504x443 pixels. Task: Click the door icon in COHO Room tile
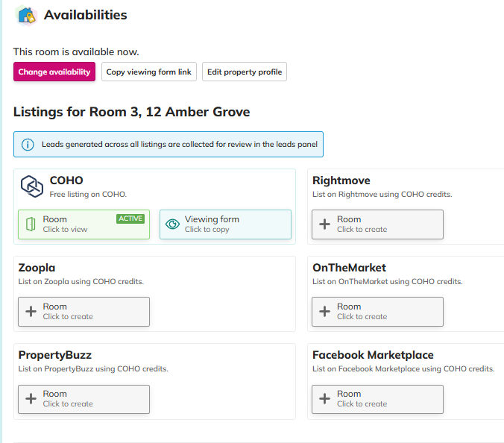point(31,224)
